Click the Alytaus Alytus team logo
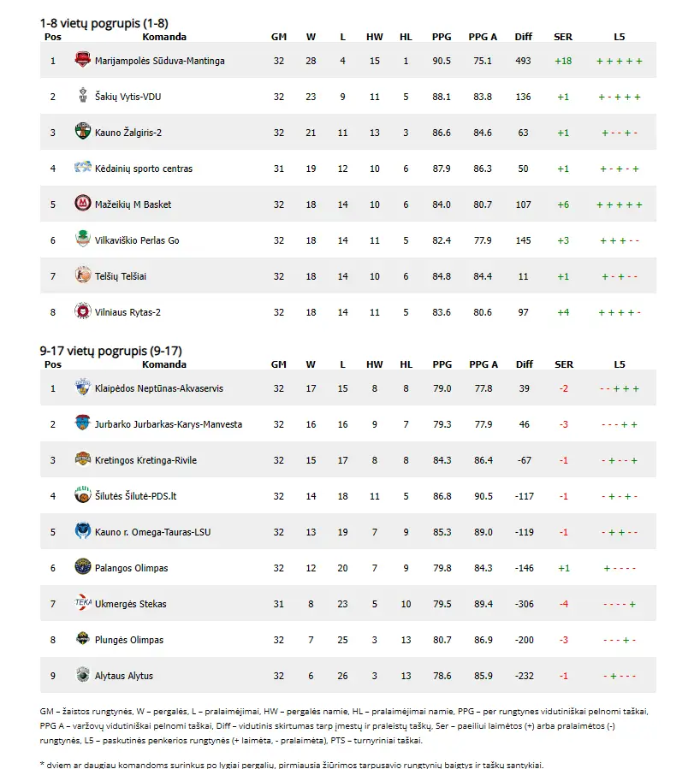This screenshot has height=769, width=700. click(x=82, y=674)
